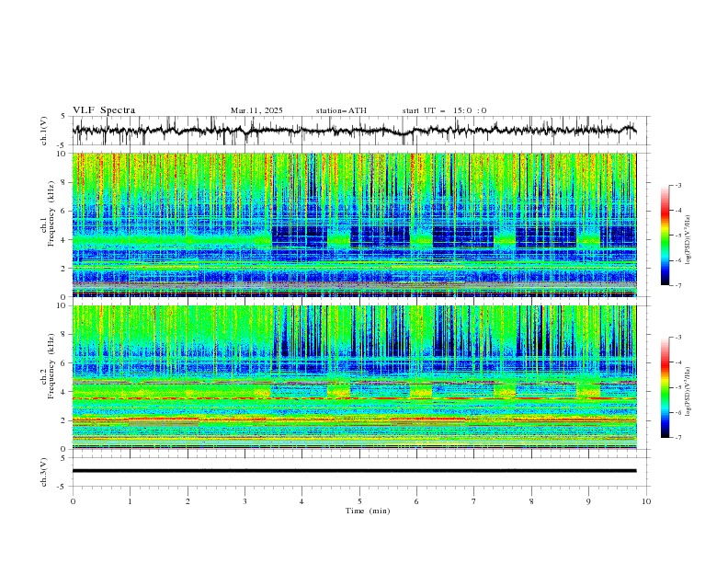Click inside the ch.2 spectrogram plot
This screenshot has width=728, height=563.
click(x=354, y=377)
